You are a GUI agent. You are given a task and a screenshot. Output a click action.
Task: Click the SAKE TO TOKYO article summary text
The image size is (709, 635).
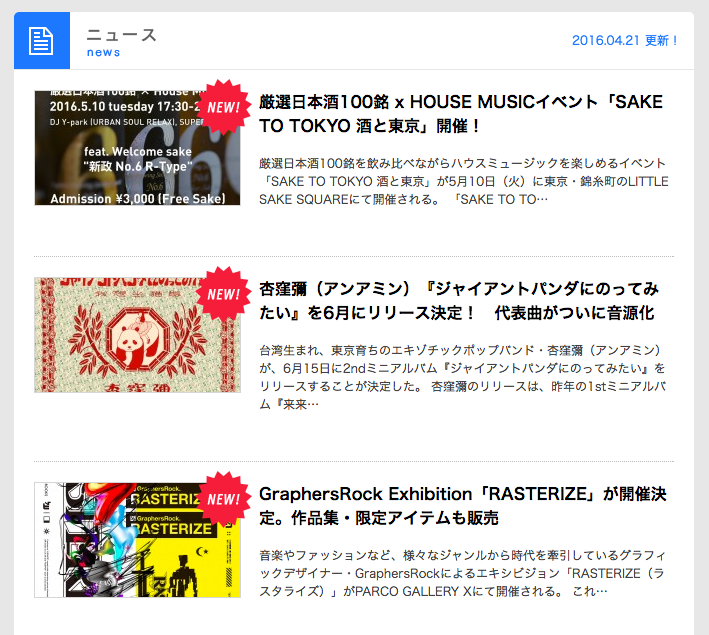pyautogui.click(x=463, y=181)
